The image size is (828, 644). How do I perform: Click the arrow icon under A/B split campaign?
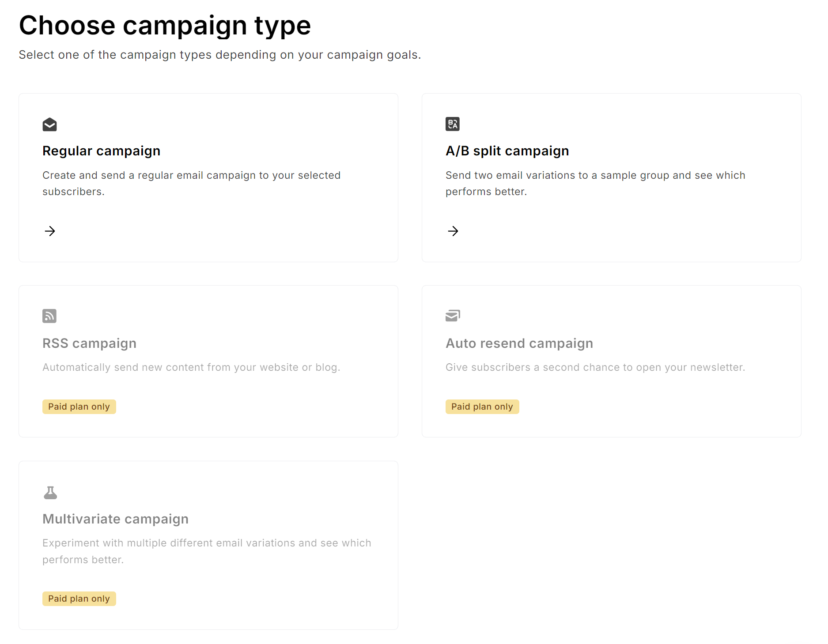pos(453,231)
